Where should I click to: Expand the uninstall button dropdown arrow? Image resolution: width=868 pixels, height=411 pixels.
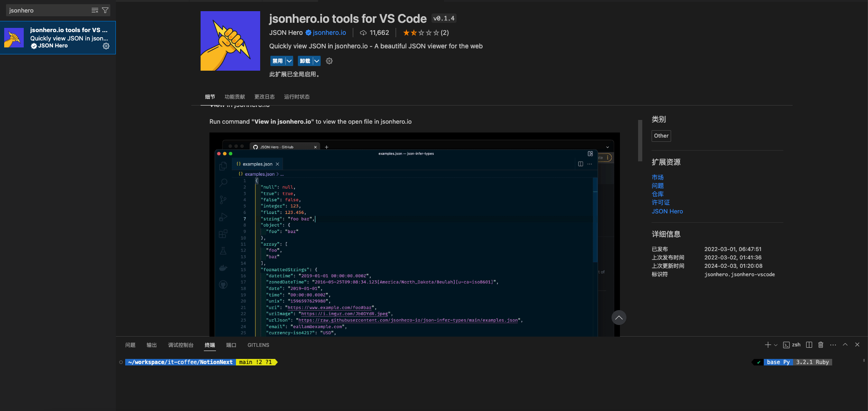316,61
